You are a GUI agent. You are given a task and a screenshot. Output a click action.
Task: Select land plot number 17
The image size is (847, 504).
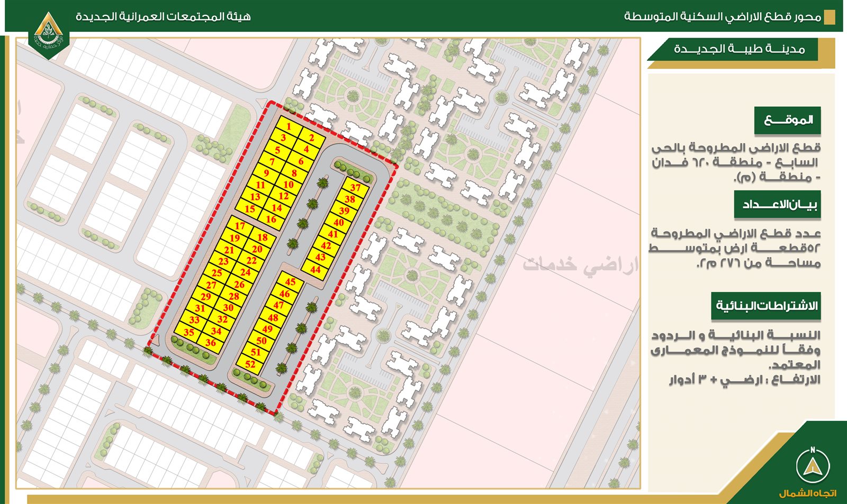click(240, 226)
